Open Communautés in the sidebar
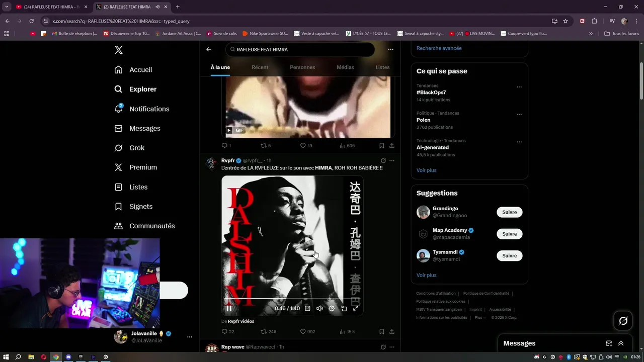The image size is (644, 362). (145, 226)
